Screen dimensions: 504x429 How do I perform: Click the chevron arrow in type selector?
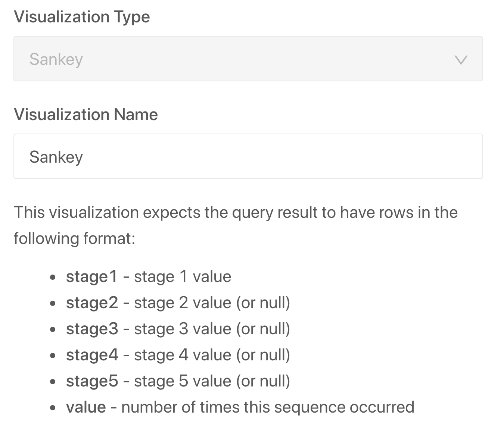point(461,59)
